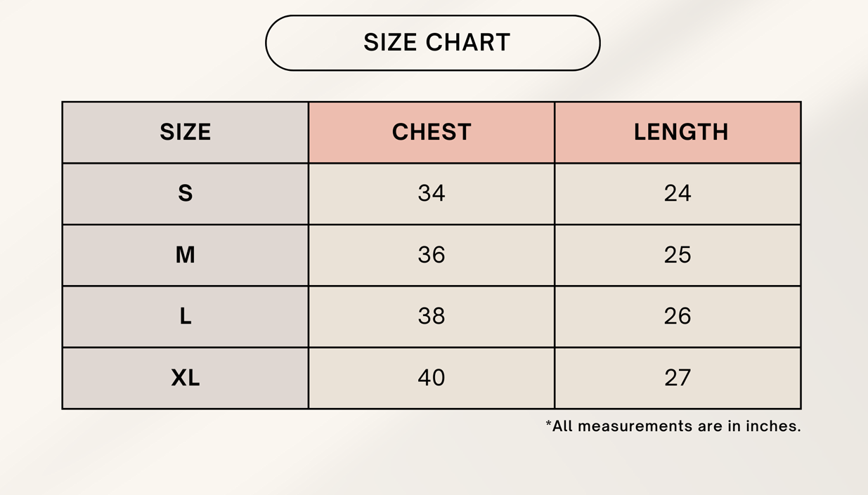Click the measurements in inches footnote
This screenshot has width=868, height=495.
pyautogui.click(x=676, y=426)
